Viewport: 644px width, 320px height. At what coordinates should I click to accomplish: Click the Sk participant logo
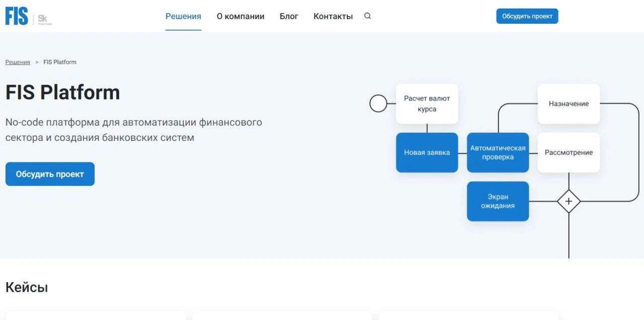pyautogui.click(x=44, y=19)
